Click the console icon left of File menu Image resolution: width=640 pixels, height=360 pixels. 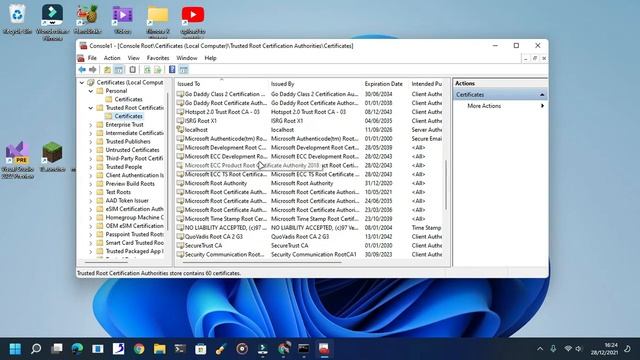[81, 58]
